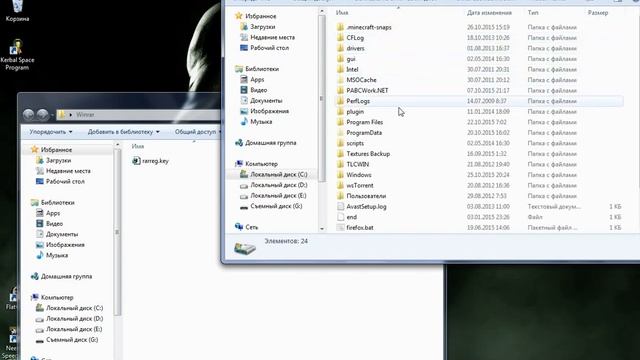Select the TLCWIN folder icon
The height and width of the screenshot is (360, 640).
[x=340, y=164]
